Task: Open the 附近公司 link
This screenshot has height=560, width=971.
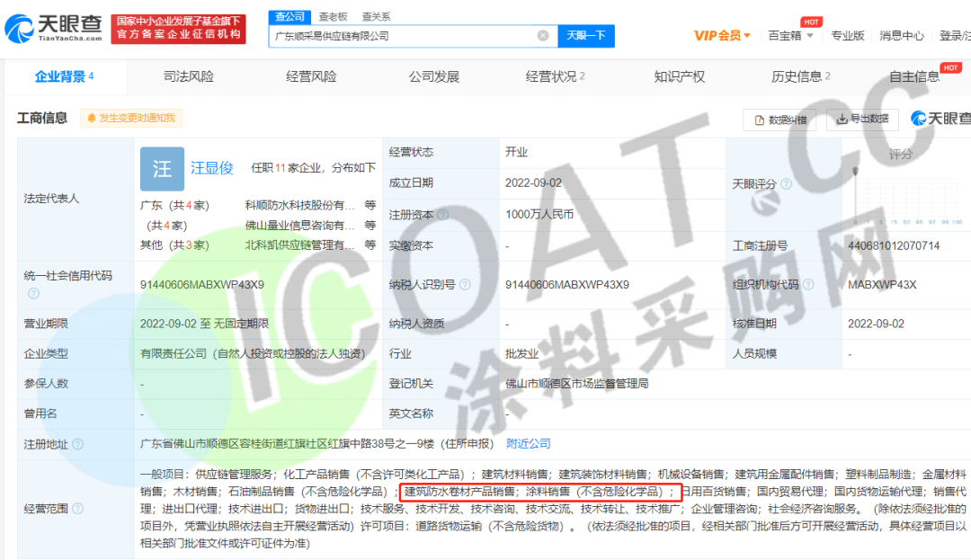Action: (x=528, y=444)
